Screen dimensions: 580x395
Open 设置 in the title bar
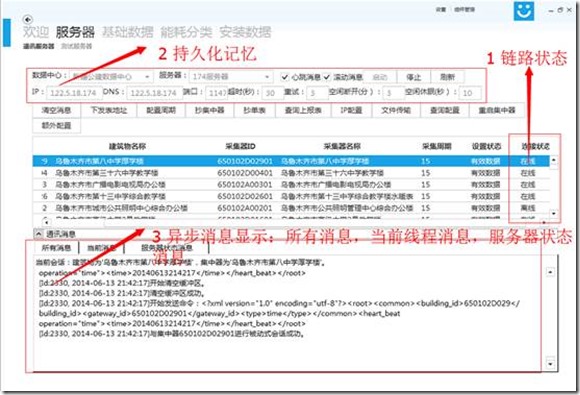[x=441, y=10]
